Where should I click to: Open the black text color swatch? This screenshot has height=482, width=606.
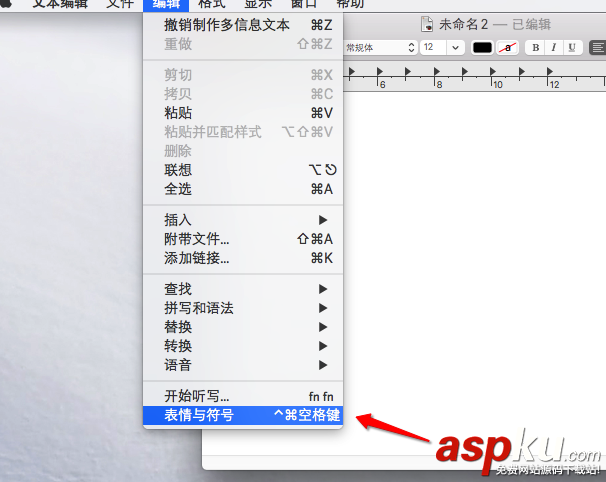[x=482, y=48]
